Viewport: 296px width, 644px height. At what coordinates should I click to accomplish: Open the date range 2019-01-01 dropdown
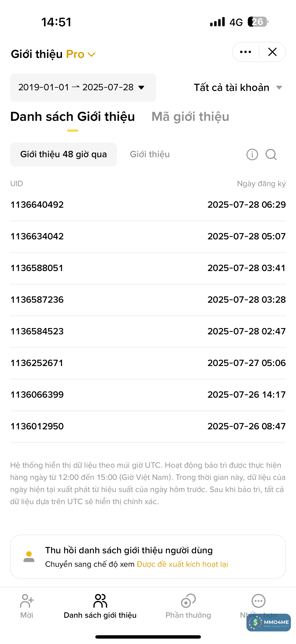[x=83, y=88]
